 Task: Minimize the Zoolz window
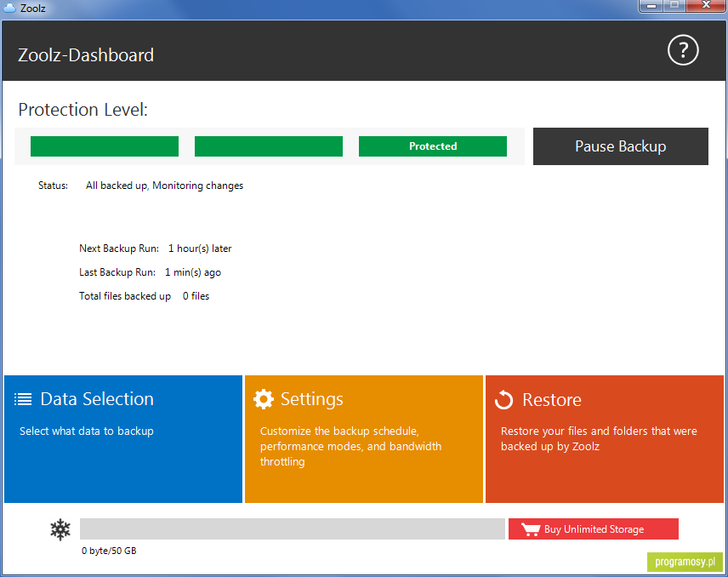coord(651,6)
